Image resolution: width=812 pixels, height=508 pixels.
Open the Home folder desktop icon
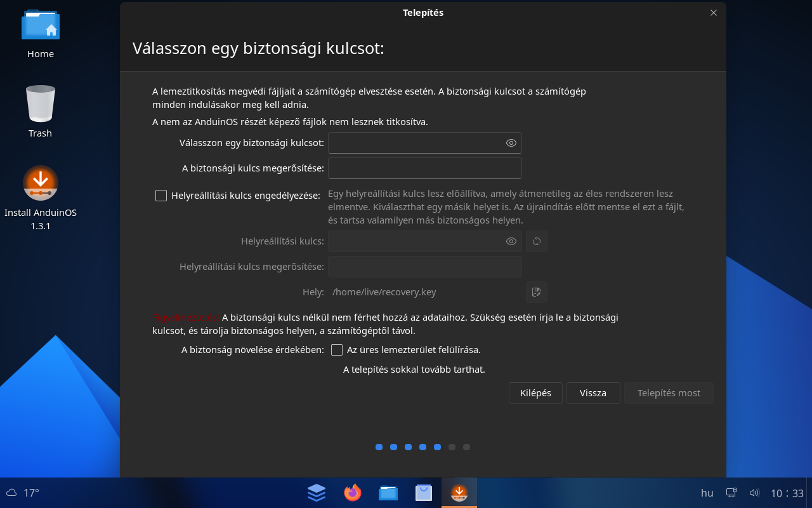41,34
